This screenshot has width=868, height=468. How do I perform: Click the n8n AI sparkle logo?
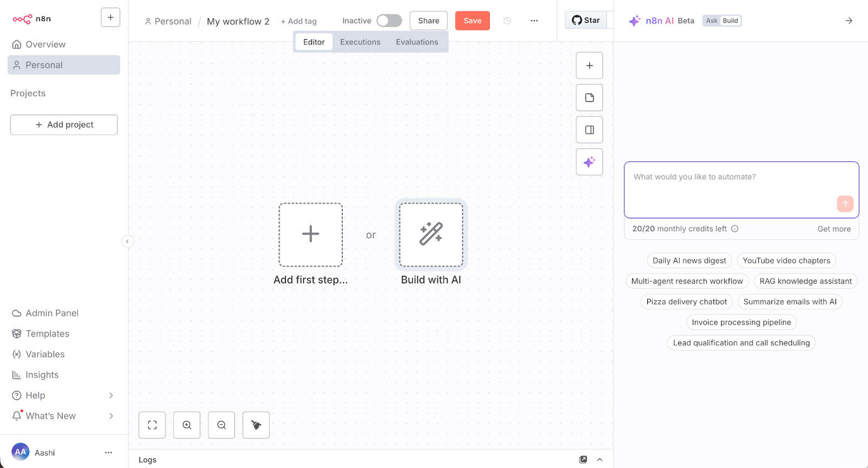tap(635, 21)
